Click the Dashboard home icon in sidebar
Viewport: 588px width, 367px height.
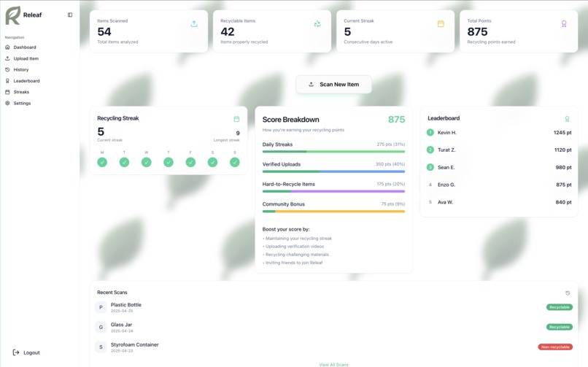point(7,47)
